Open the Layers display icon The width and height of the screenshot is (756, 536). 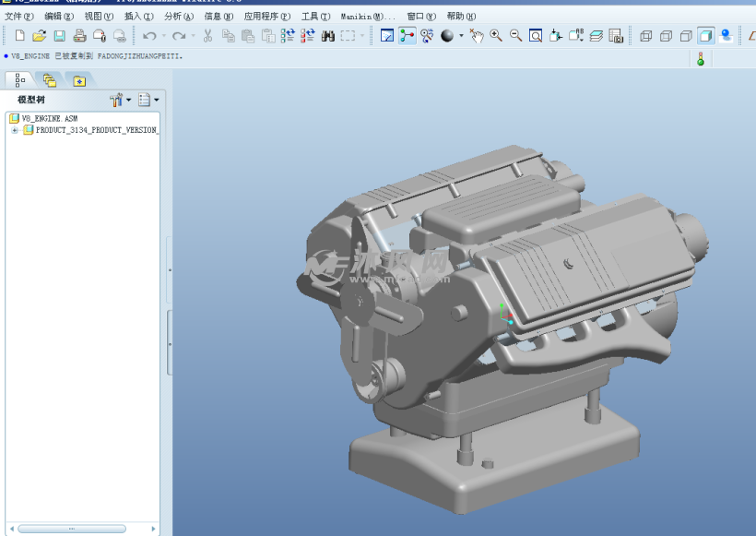[597, 36]
